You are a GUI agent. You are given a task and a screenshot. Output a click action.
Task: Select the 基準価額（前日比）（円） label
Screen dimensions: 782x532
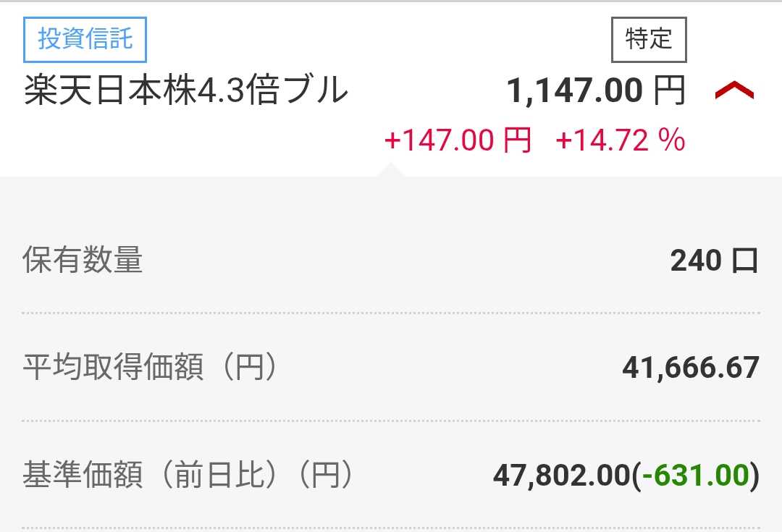click(188, 476)
